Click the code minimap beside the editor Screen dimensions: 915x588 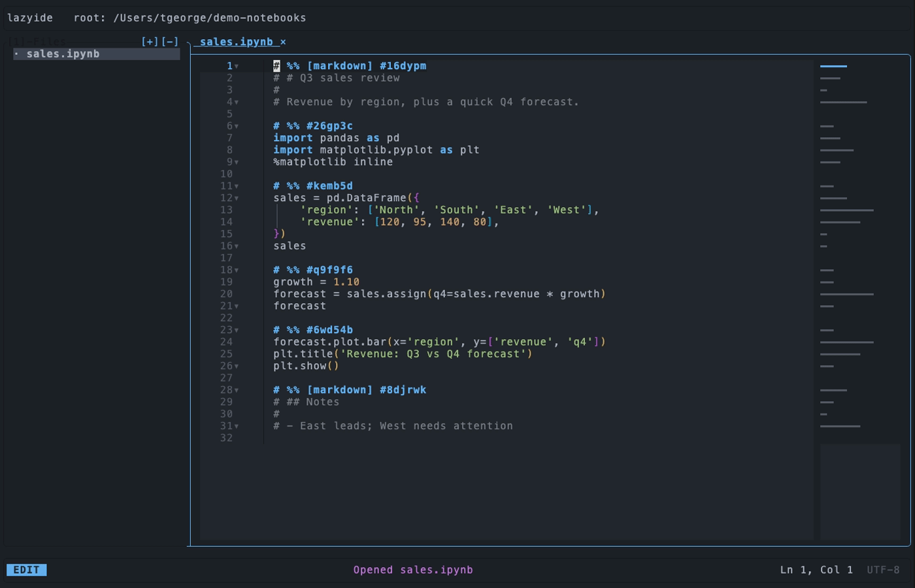[860, 301]
